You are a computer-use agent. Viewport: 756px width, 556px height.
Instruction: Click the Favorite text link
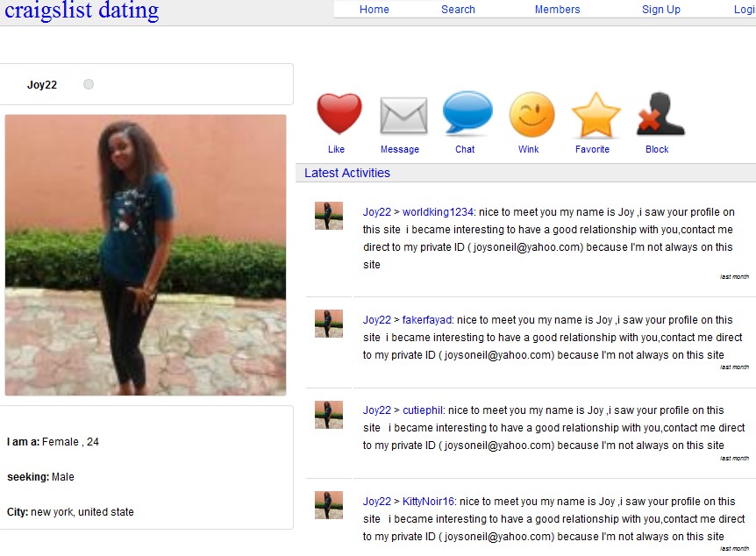coord(592,149)
